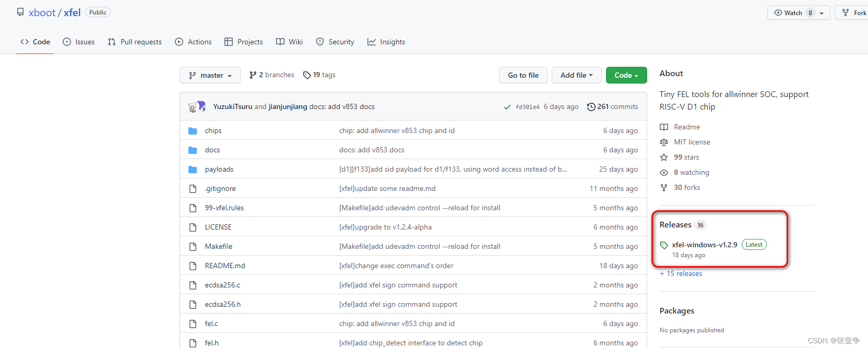Expand the Watch options caret
Viewport: 868px width, 349px height.
point(822,13)
